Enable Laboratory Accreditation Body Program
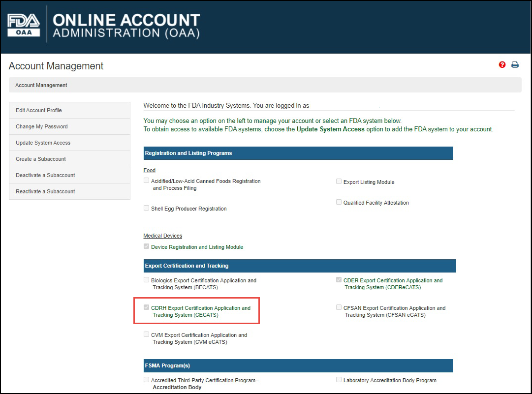The image size is (532, 394). click(x=339, y=379)
